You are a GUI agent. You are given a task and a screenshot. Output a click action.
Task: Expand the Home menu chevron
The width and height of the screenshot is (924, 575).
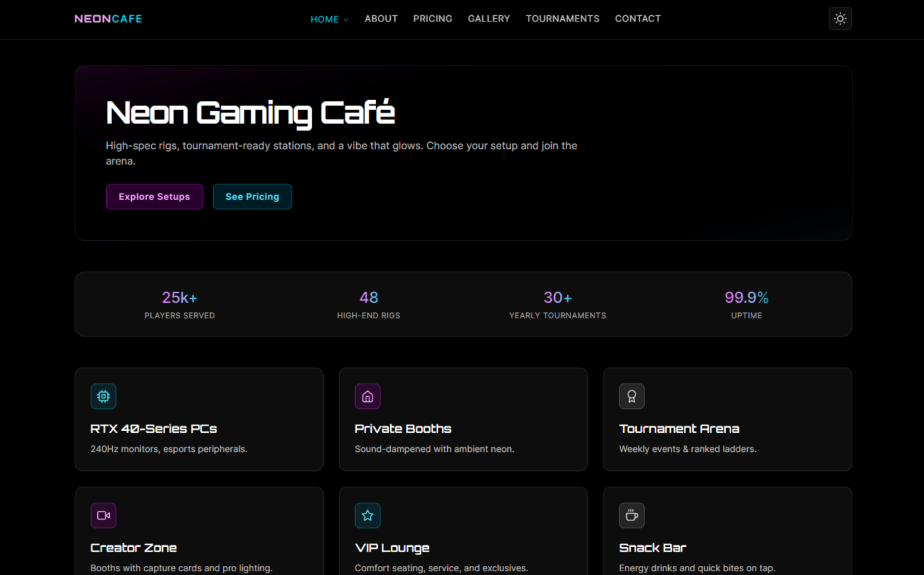tap(346, 20)
